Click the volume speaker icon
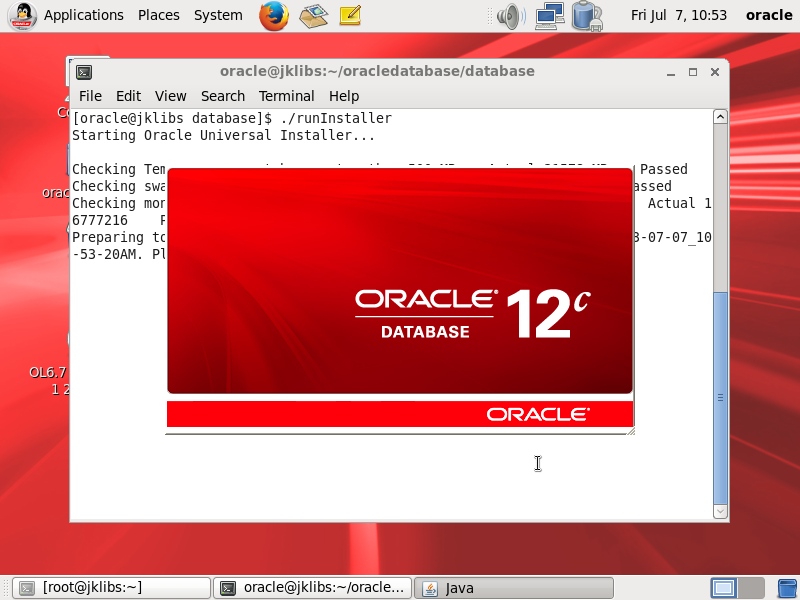Viewport: 800px width, 600px height. coord(511,16)
